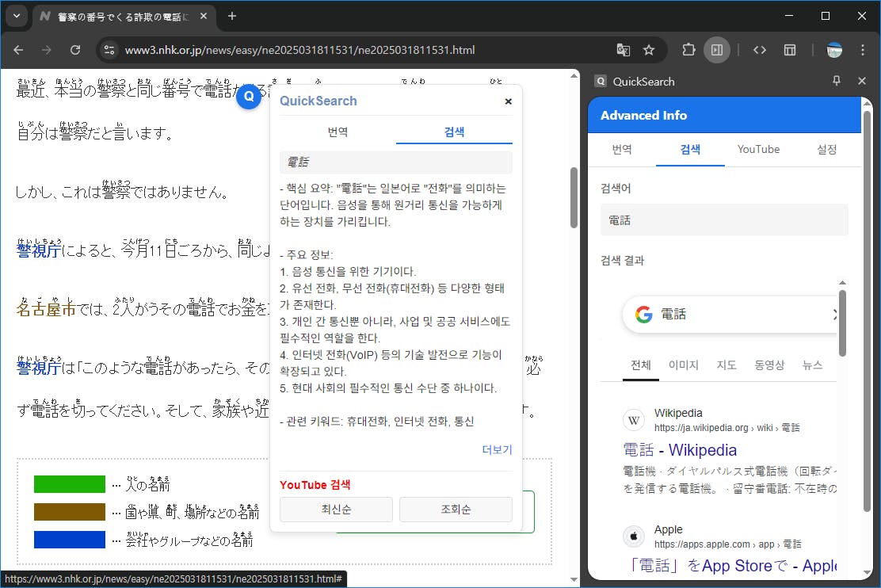Open 電話 - Wikipedia search result
Image resolution: width=881 pixels, height=588 pixels.
click(x=680, y=450)
